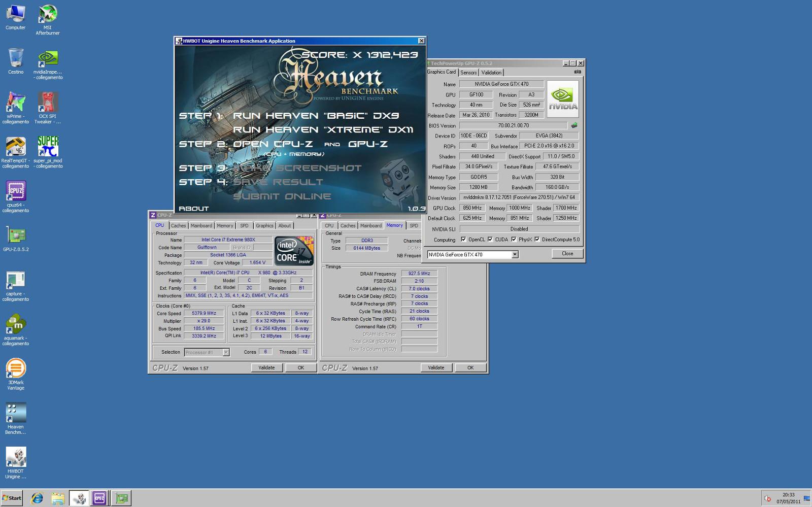
Task: Click Run Heaven "Xtreme" DX11
Action: click(323, 130)
